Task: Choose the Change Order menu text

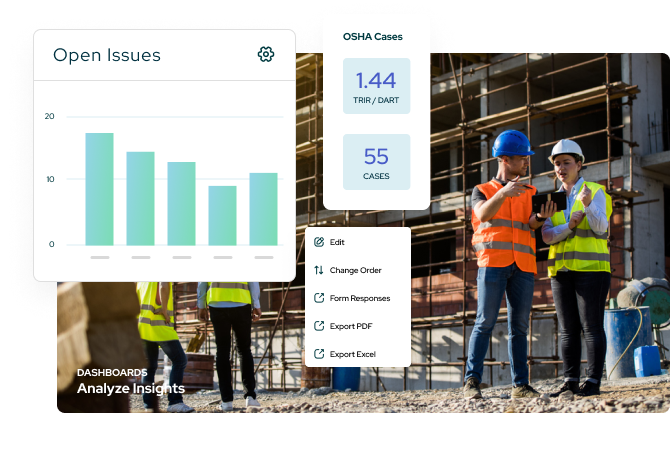Action: click(356, 270)
